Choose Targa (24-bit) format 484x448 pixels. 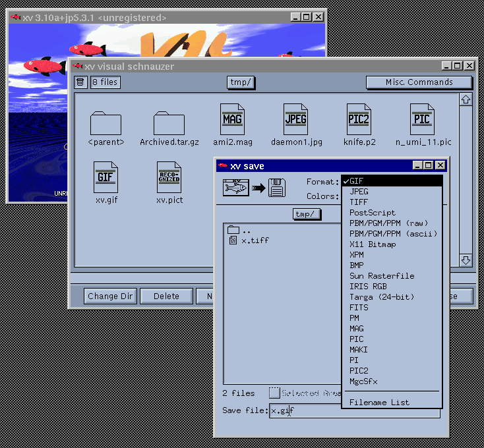point(392,297)
